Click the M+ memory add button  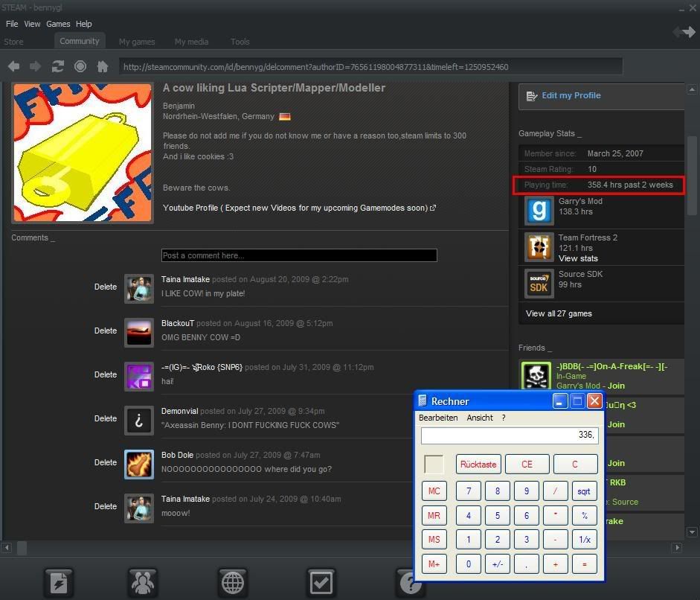pyautogui.click(x=434, y=564)
